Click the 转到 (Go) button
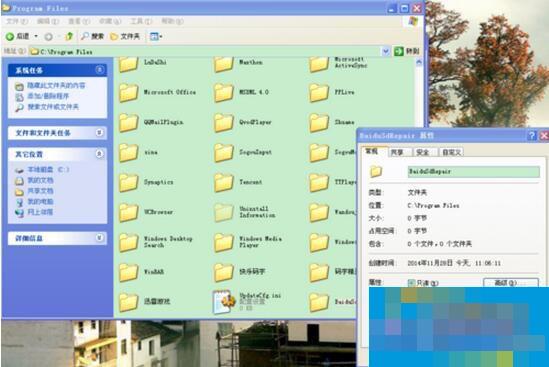The image size is (549, 367). click(x=407, y=51)
